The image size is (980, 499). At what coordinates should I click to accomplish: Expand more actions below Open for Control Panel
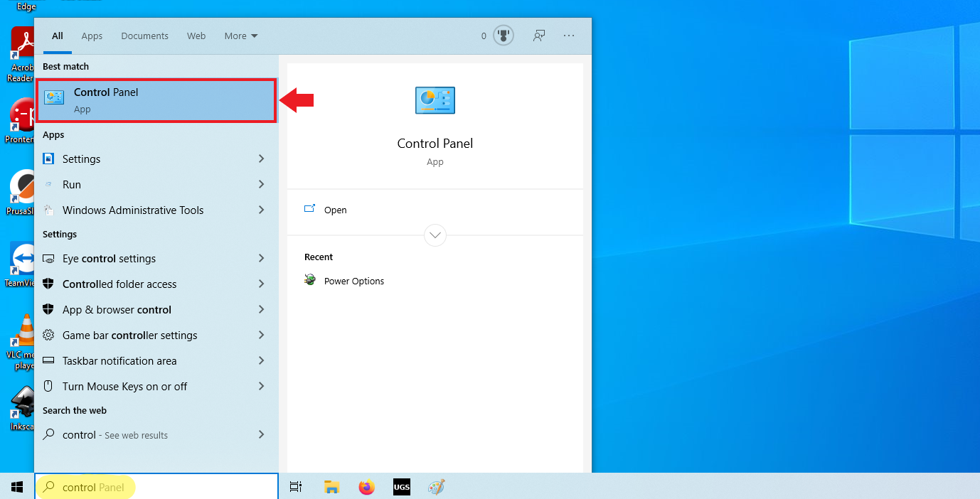(435, 235)
